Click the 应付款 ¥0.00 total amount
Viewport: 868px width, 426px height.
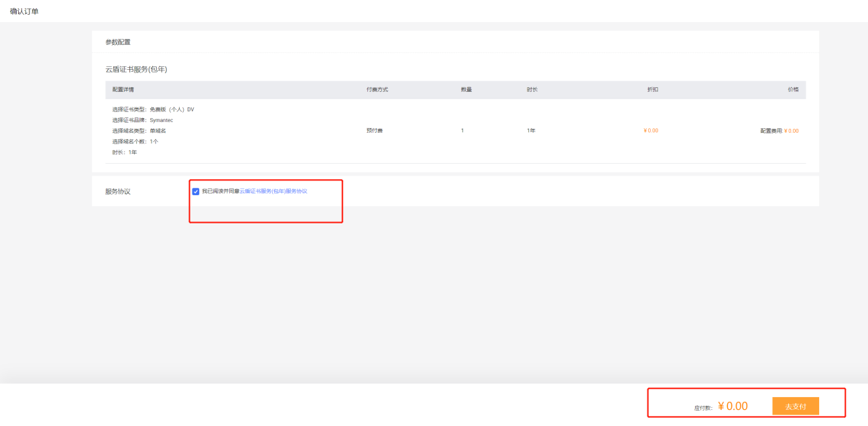[x=732, y=406]
